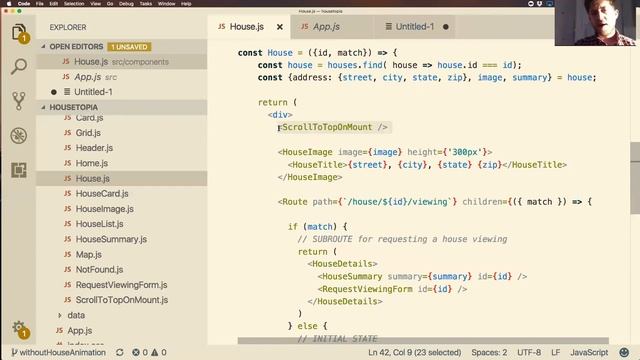Open HouseCard.js in file tree

pos(122,193)
